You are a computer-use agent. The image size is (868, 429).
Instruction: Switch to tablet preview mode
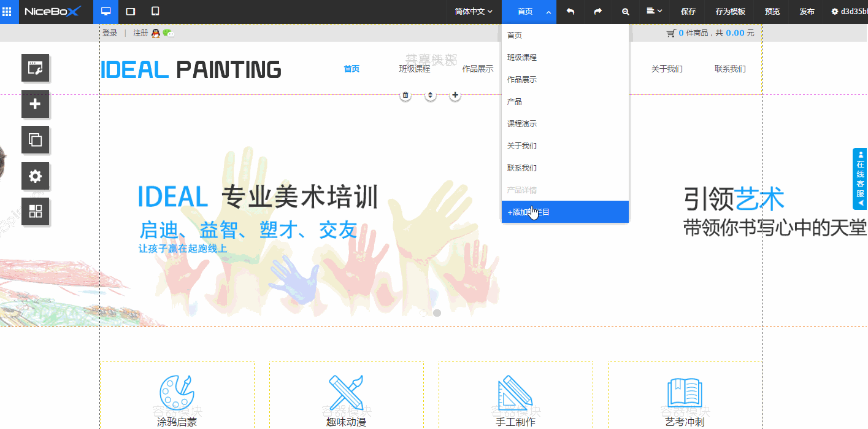130,12
